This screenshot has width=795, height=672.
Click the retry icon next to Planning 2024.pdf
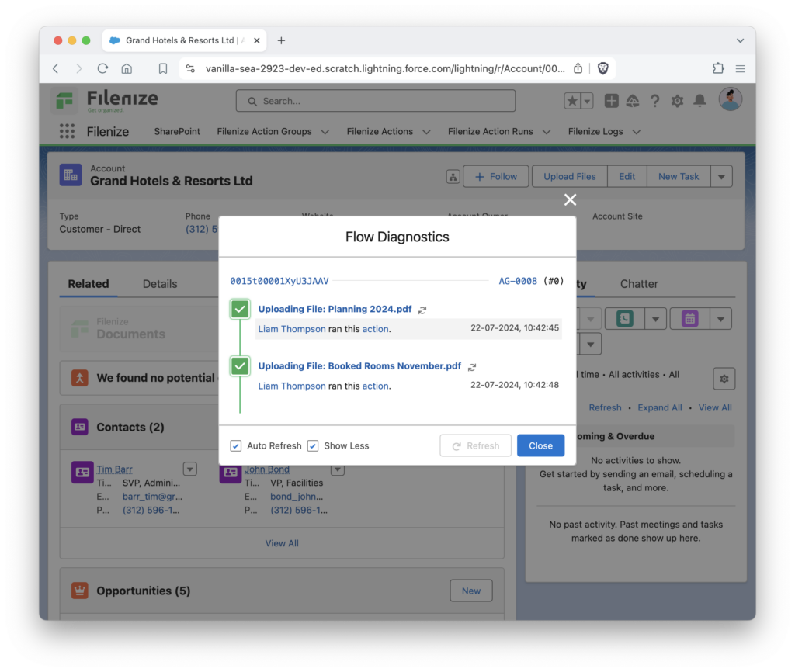422,309
